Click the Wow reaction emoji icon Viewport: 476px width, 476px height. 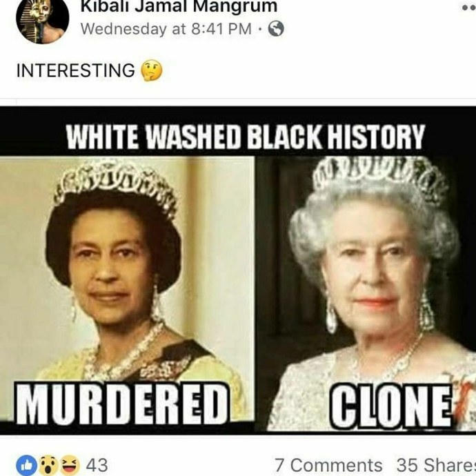[x=48, y=465]
